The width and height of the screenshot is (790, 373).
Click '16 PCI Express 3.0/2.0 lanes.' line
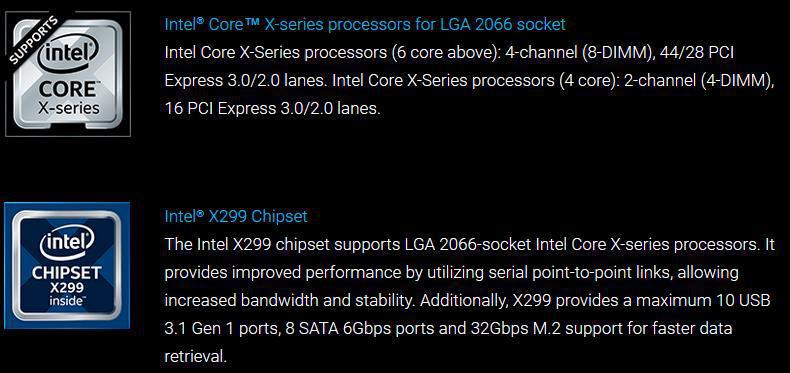tap(272, 108)
